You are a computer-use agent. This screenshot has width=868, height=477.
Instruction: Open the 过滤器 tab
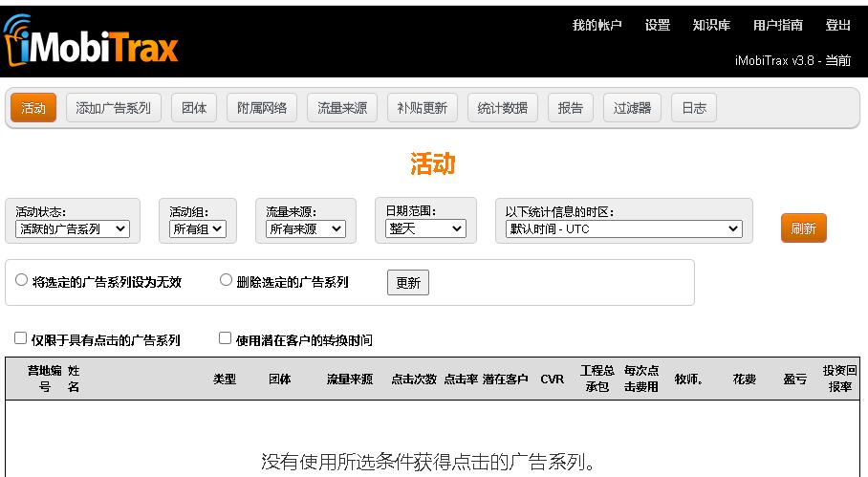click(x=632, y=108)
